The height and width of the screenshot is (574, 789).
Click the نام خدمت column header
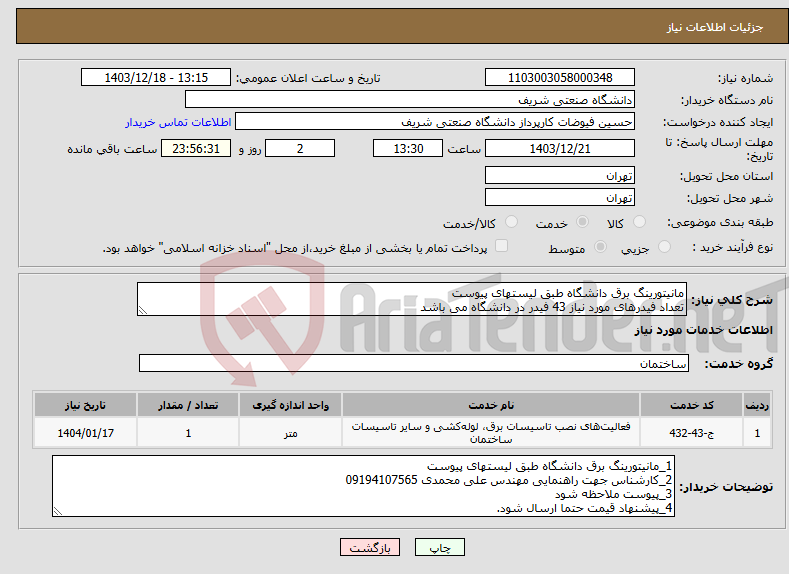click(491, 405)
